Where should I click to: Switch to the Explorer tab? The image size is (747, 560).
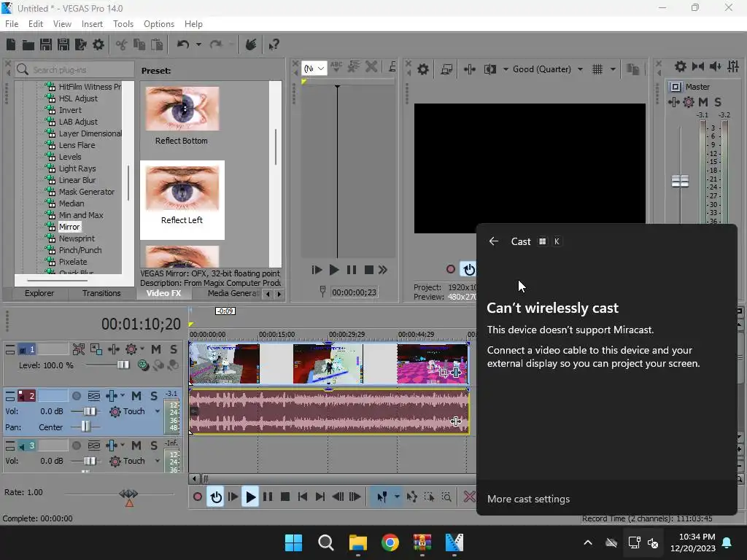point(39,293)
